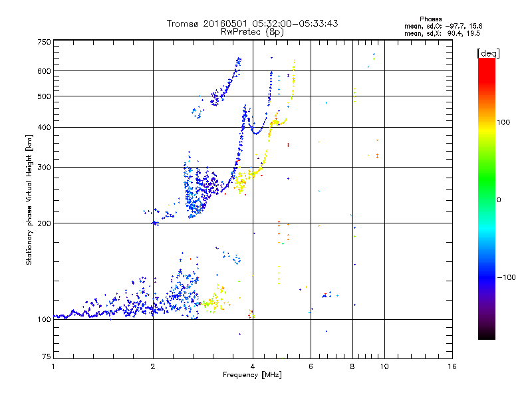Image resolution: width=532 pixels, height=399 pixels.
Task: Select x-axis tick label '6'
Action: (x=311, y=366)
